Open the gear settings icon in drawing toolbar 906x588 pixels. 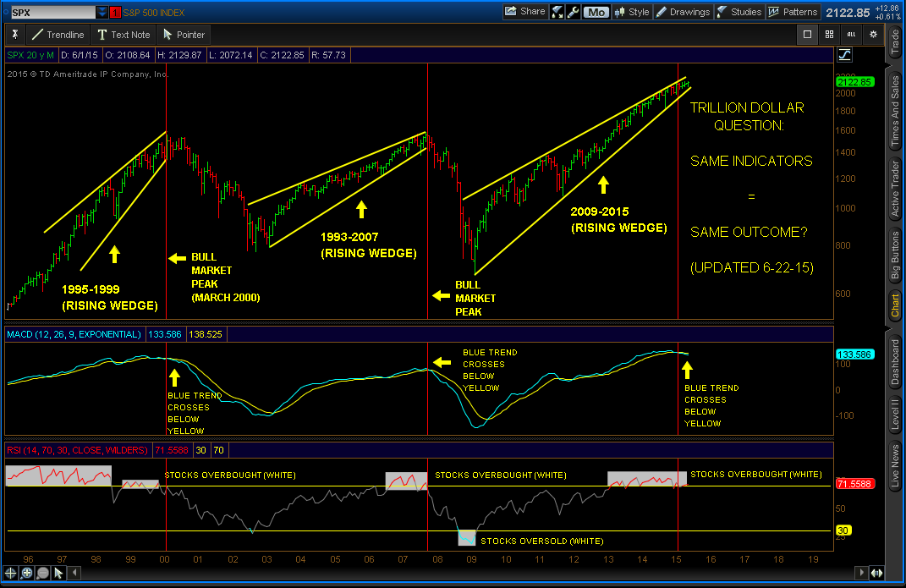[873, 35]
